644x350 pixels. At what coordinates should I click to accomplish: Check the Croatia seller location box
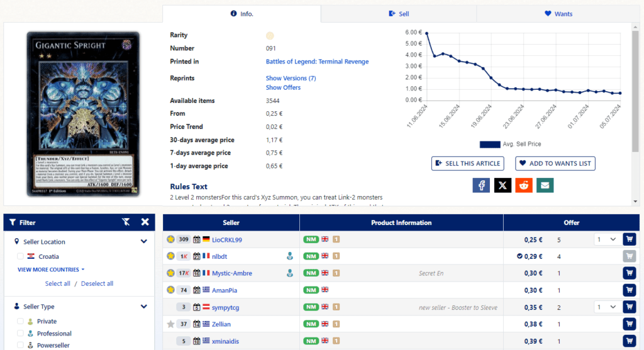(x=20, y=256)
